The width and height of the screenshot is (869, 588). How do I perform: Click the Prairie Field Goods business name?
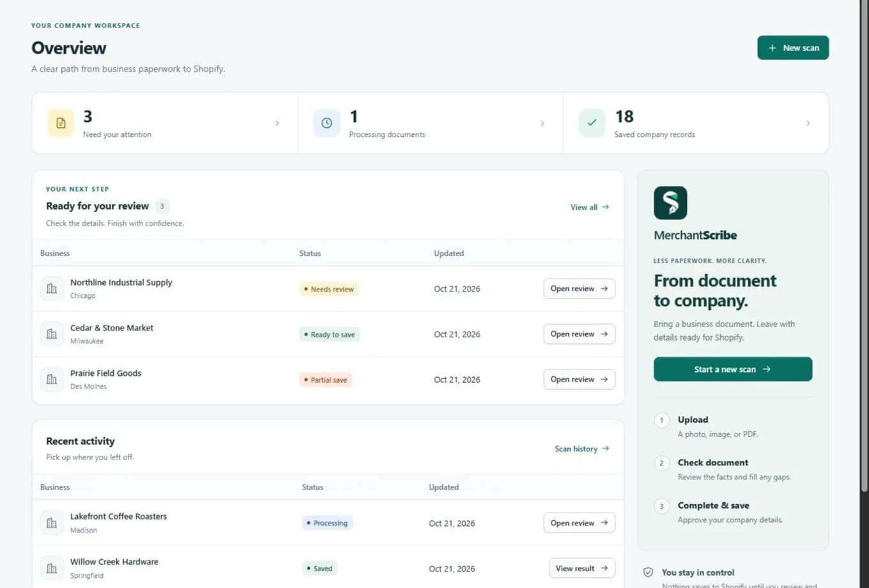point(106,373)
